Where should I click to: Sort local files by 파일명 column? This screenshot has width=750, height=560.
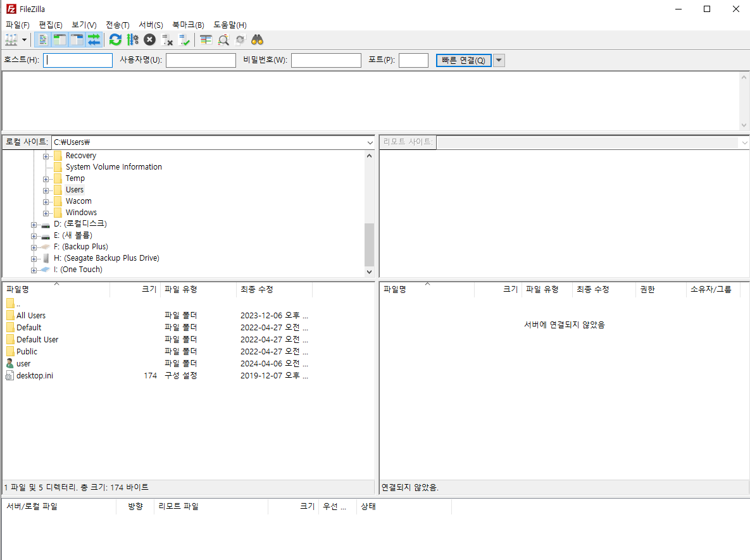click(x=56, y=289)
